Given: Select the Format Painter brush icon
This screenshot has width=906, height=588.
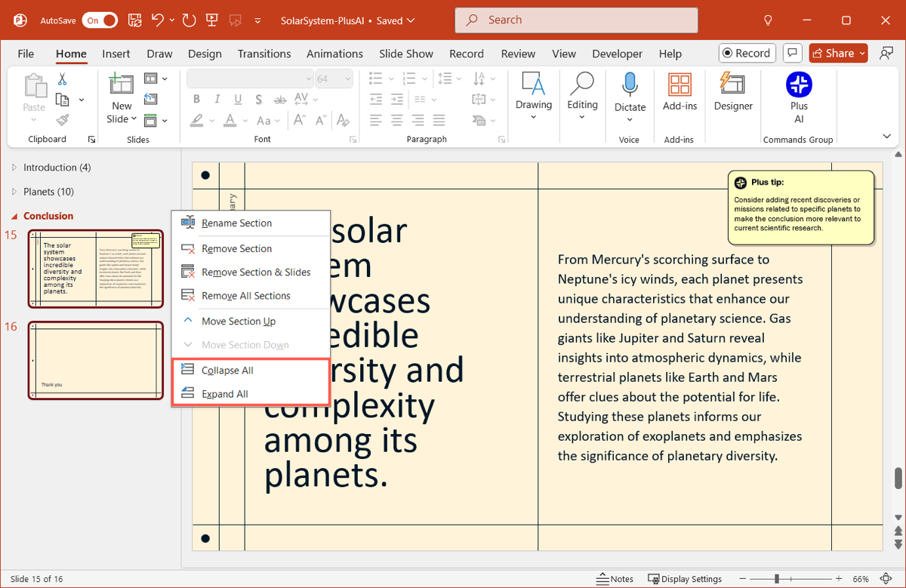Looking at the screenshot, I should click(63, 120).
